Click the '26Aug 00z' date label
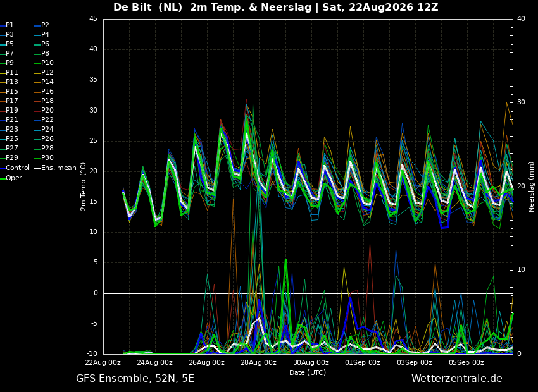The width and height of the screenshot is (538, 392). coord(207,362)
